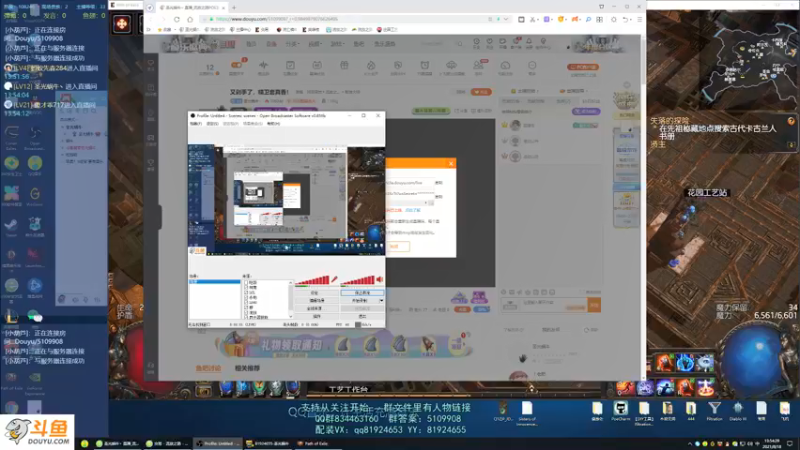Screen dimensions: 800x450
Task: Open the red cross icon beside game window
Action: [x=122, y=24]
